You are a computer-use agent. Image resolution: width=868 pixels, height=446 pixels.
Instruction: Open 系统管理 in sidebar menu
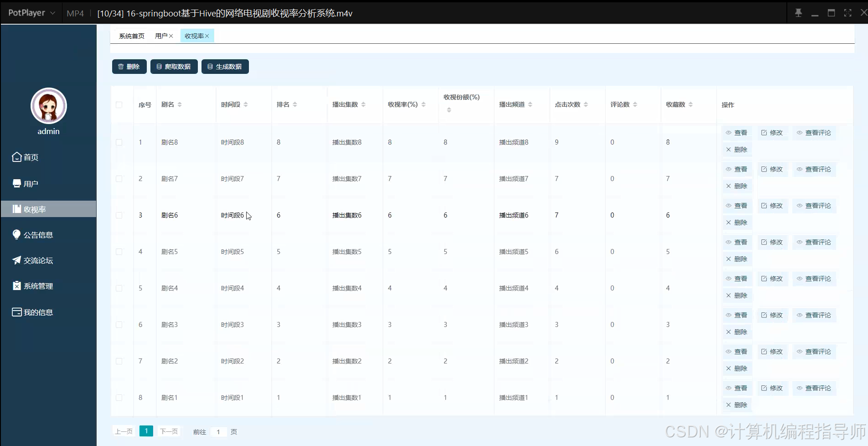[x=38, y=286]
